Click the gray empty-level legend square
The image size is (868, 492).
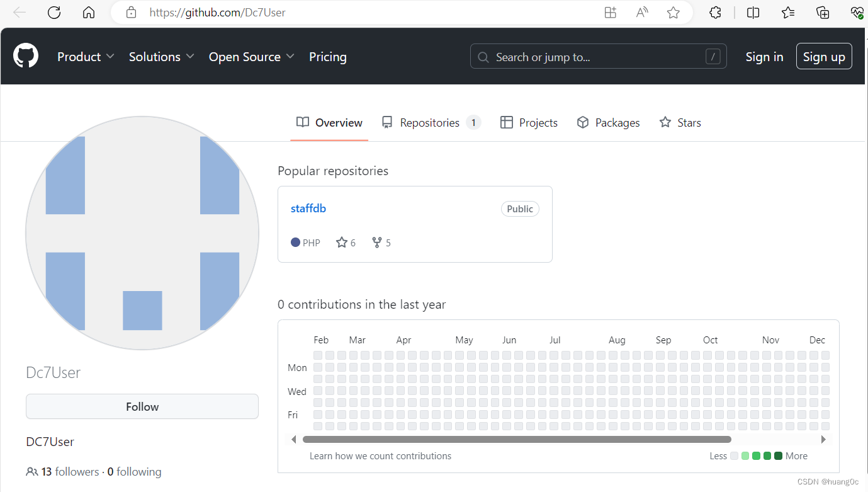[x=734, y=456]
